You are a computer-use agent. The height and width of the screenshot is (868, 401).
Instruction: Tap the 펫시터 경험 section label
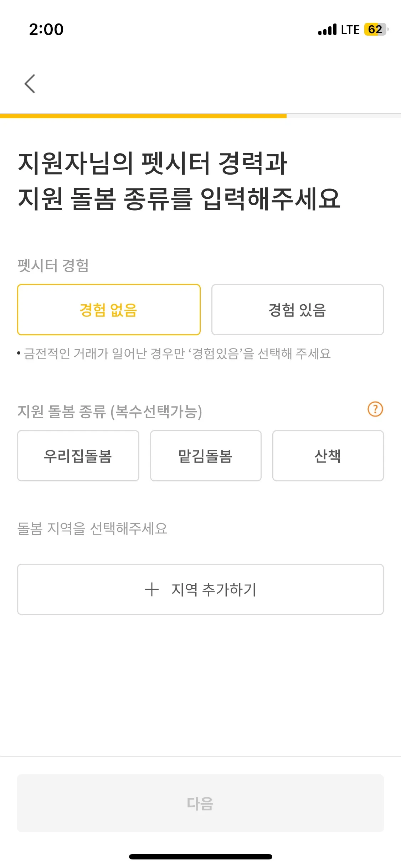click(53, 265)
